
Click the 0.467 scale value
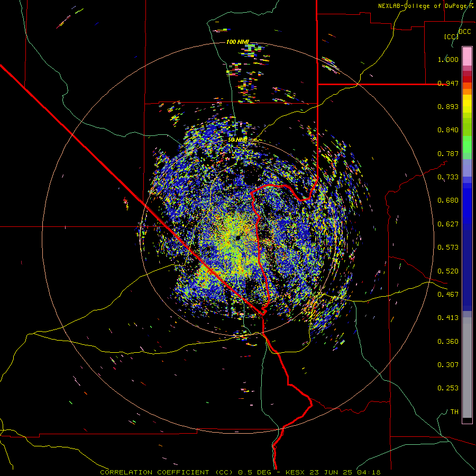click(x=448, y=295)
